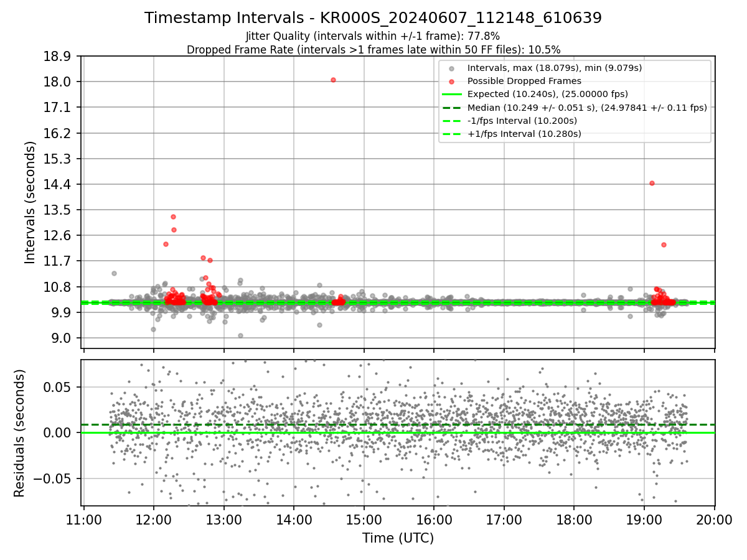Click the '20:00' x-axis tick label
Viewport: 747px width, 560px height.
point(714,521)
